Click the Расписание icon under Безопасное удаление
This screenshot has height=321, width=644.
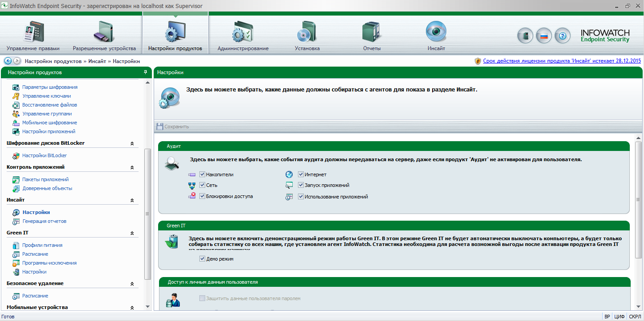point(16,296)
